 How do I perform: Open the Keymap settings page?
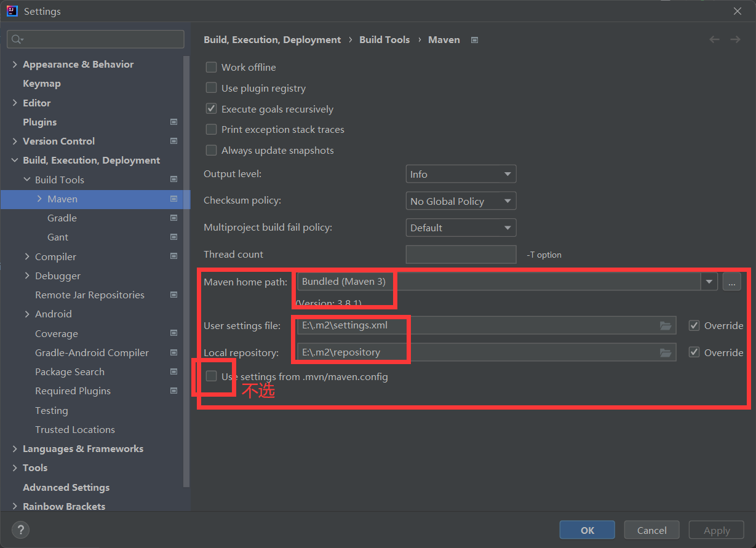[42, 84]
